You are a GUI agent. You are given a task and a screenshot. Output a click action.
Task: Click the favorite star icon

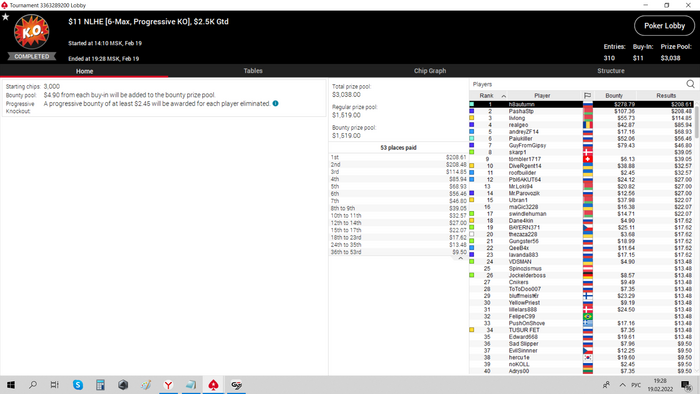click(5, 17)
